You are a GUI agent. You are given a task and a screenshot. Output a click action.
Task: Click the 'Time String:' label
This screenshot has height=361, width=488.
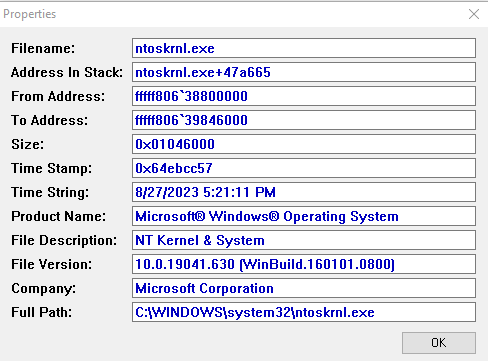click(50, 193)
